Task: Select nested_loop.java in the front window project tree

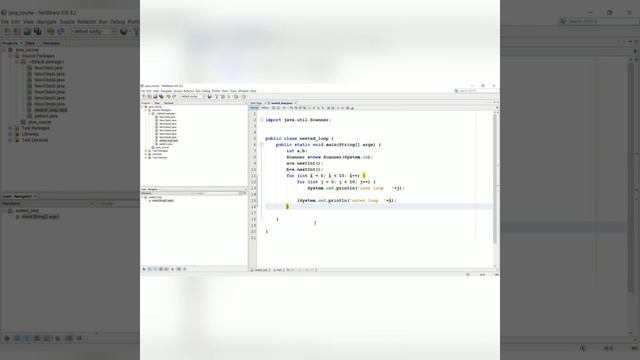Action: (x=169, y=141)
